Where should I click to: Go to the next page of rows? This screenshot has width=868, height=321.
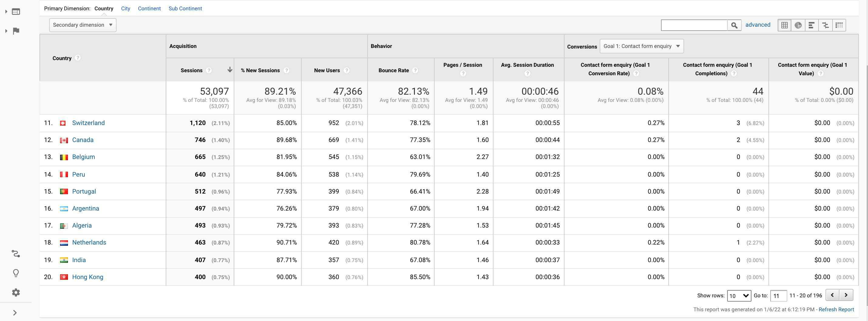(x=846, y=295)
